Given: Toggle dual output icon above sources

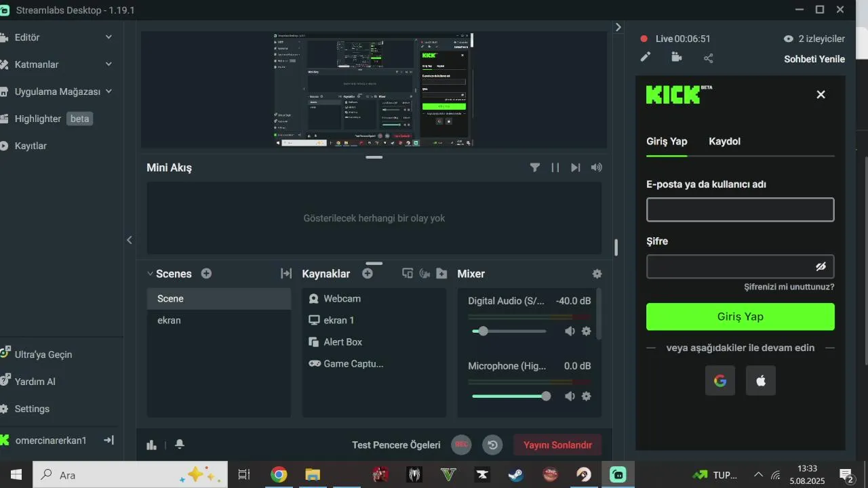Looking at the screenshot, I should click(x=408, y=274).
